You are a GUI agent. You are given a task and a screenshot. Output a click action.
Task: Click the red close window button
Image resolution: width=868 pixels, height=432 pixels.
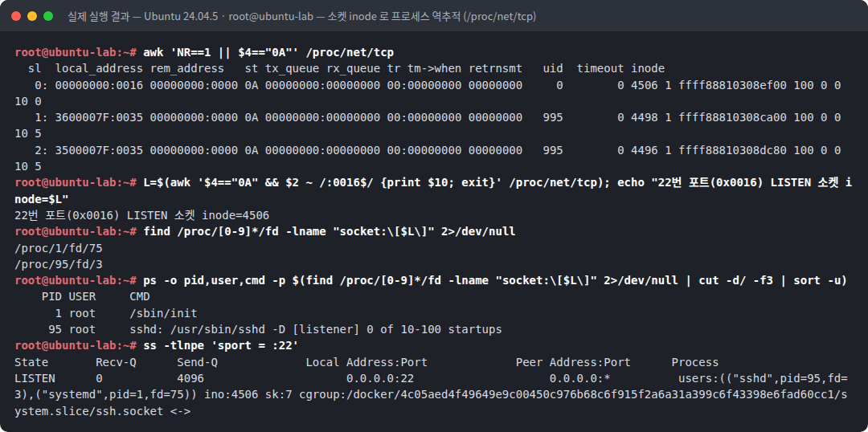coord(16,16)
